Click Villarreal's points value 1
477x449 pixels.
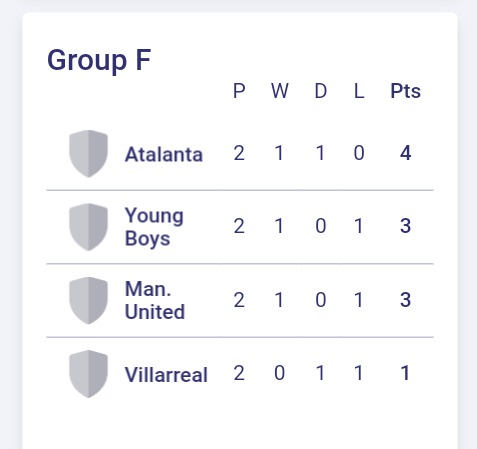[405, 373]
